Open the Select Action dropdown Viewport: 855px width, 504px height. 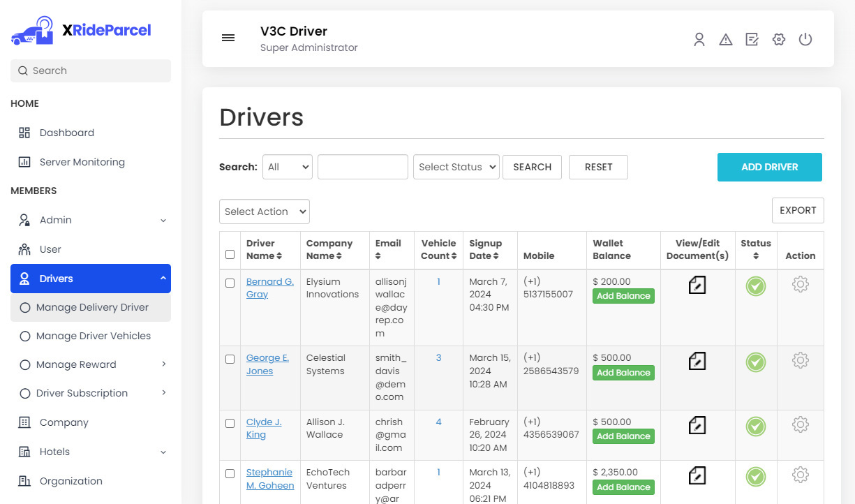[264, 212]
